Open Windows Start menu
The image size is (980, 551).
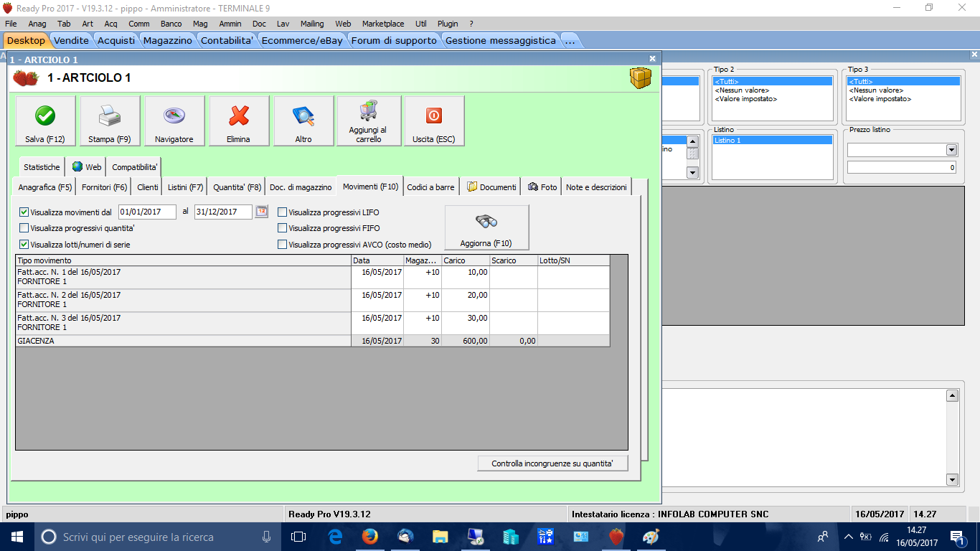[x=16, y=537]
